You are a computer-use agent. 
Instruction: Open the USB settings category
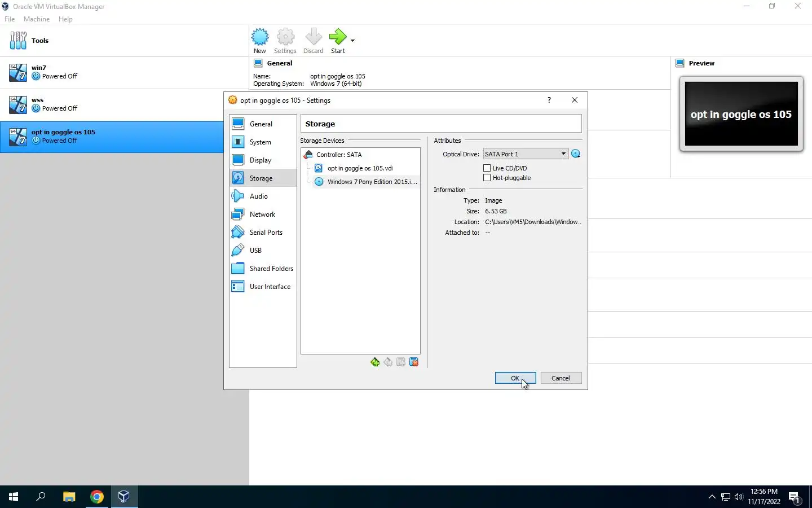[x=263, y=251]
